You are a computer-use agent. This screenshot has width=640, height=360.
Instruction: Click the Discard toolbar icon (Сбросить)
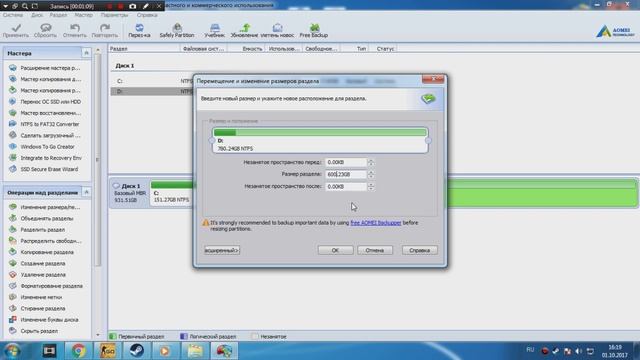[x=45, y=31]
